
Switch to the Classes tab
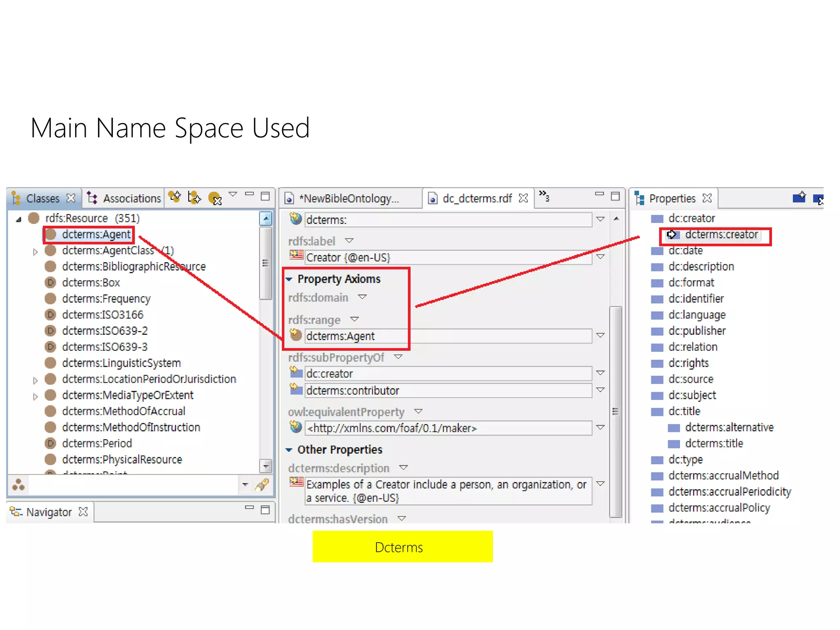(x=43, y=199)
